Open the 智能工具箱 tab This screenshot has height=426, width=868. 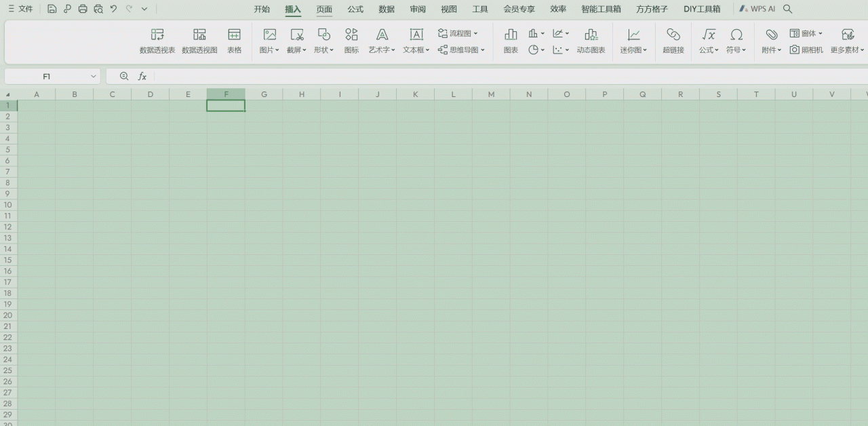point(601,9)
